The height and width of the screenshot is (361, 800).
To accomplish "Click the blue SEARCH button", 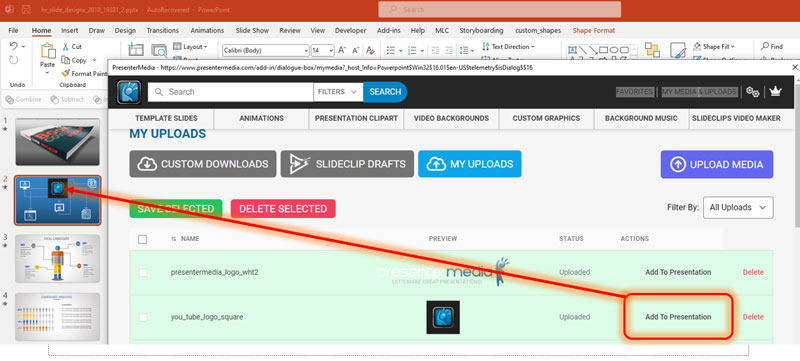I will click(385, 92).
